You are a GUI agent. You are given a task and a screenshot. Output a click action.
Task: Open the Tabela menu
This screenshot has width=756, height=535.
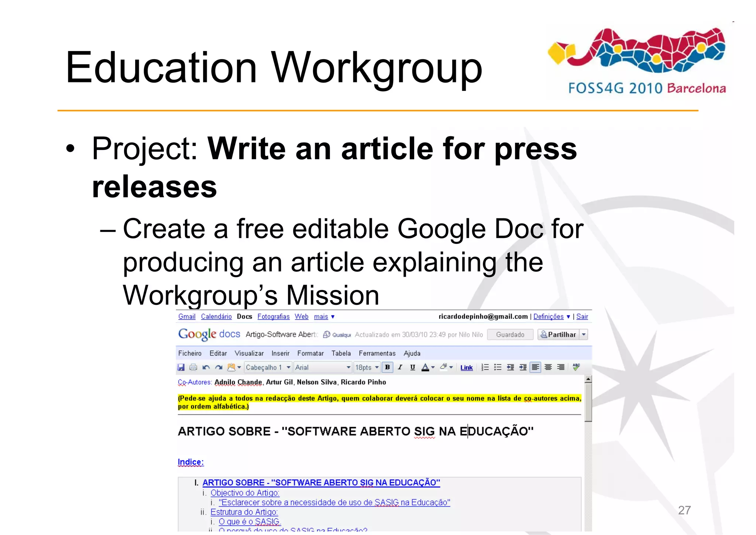341,353
